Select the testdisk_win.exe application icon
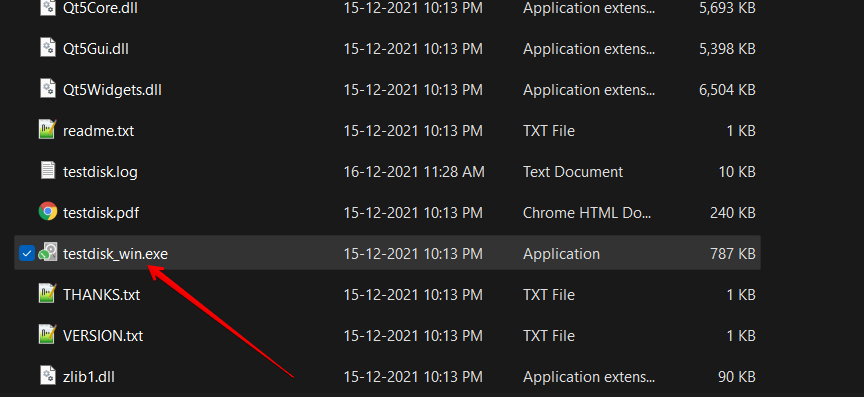 tap(48, 253)
